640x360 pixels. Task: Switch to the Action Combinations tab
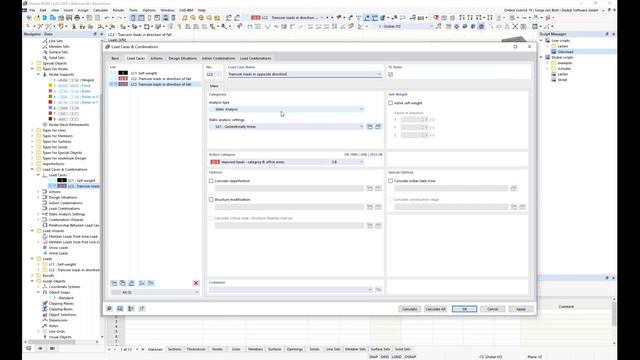tap(218, 58)
